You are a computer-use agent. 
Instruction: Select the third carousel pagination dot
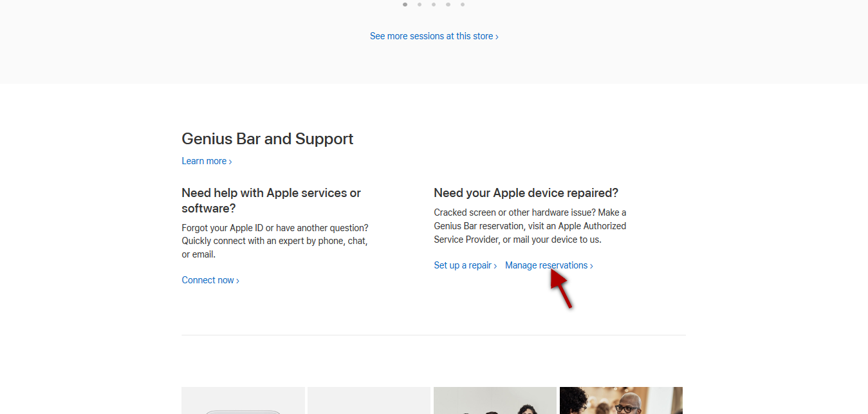(434, 5)
